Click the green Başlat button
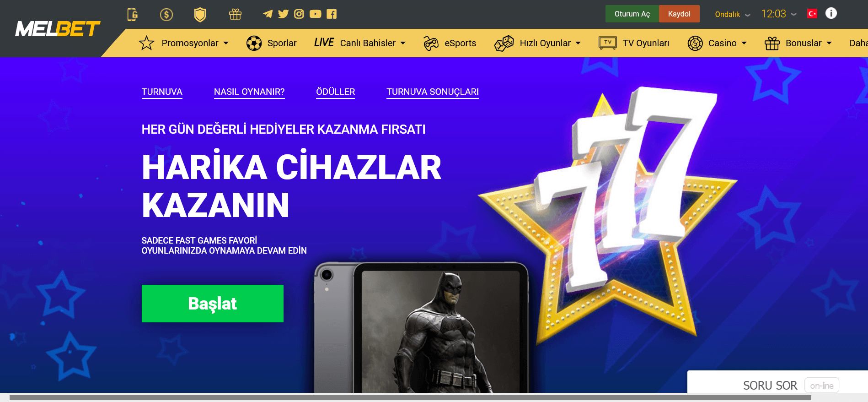The image size is (868, 402). pos(213,304)
